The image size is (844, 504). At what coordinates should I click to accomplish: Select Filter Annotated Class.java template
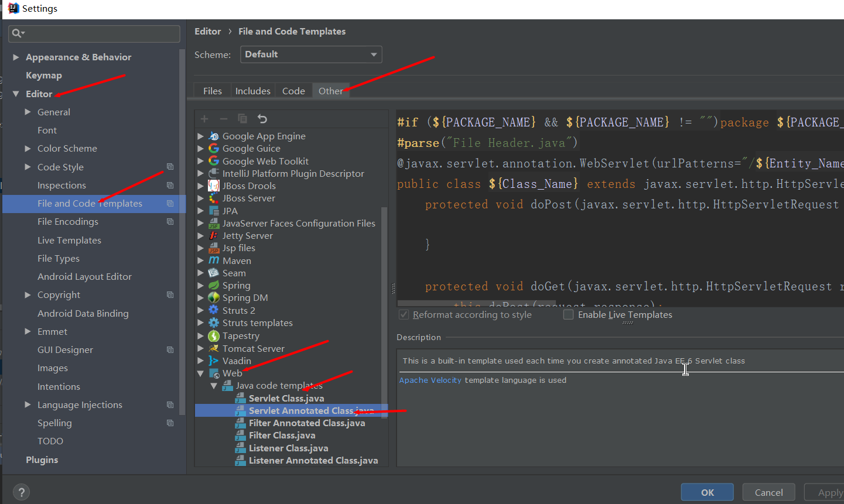point(306,423)
